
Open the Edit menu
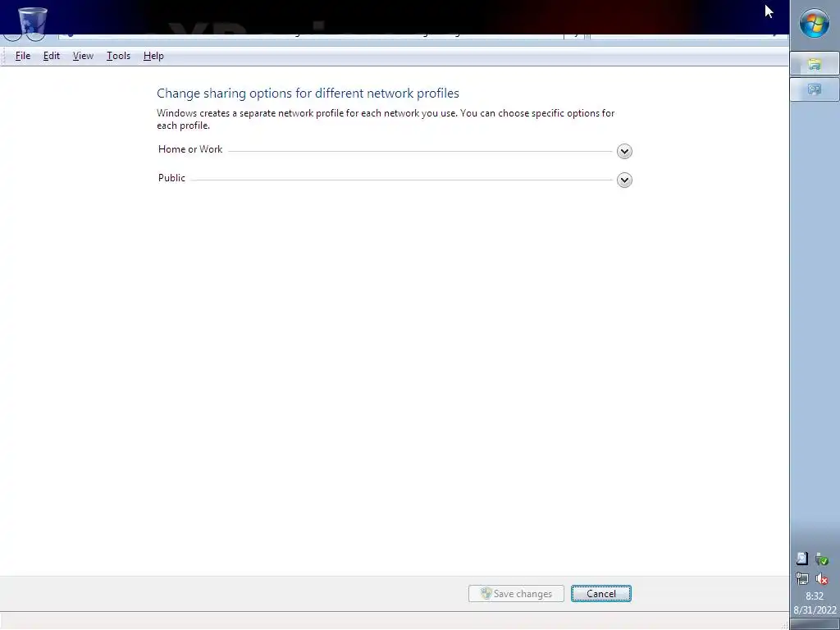point(52,56)
